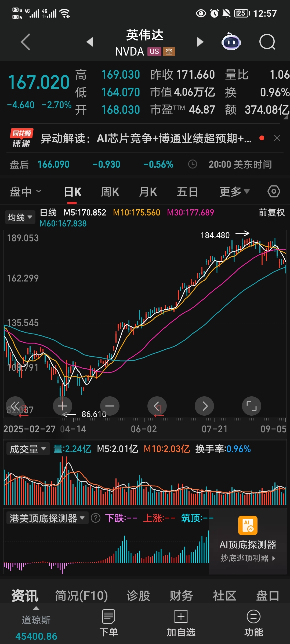Open the 社区 tab
Screen dimensions: 290x644
coord(224,595)
